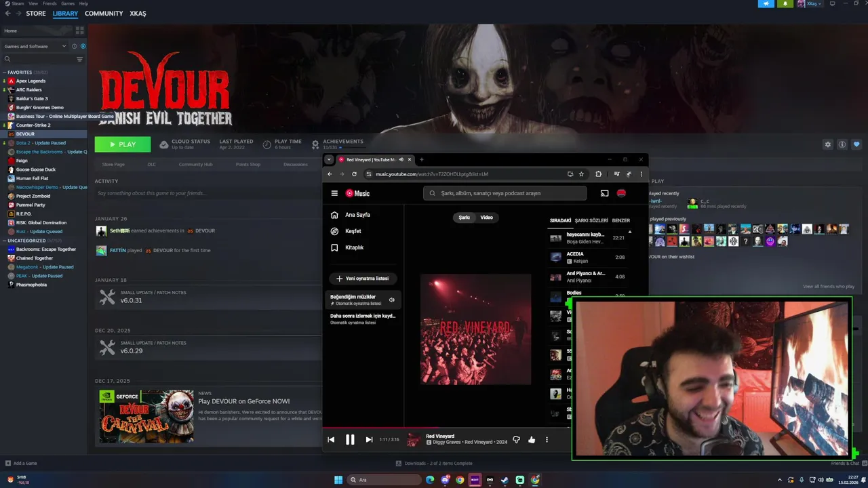Reload the YouTube Music page
Screen dimensions: 868x488
coord(354,174)
